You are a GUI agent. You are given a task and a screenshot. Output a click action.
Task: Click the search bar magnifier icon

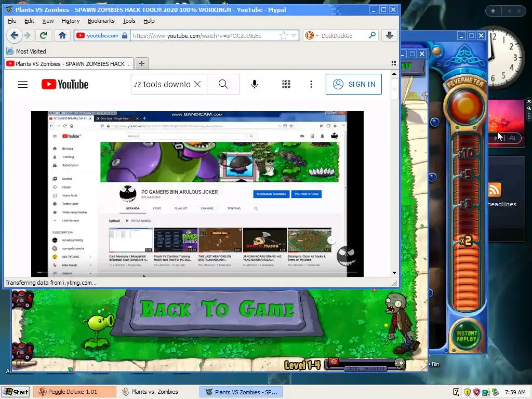click(x=372, y=35)
